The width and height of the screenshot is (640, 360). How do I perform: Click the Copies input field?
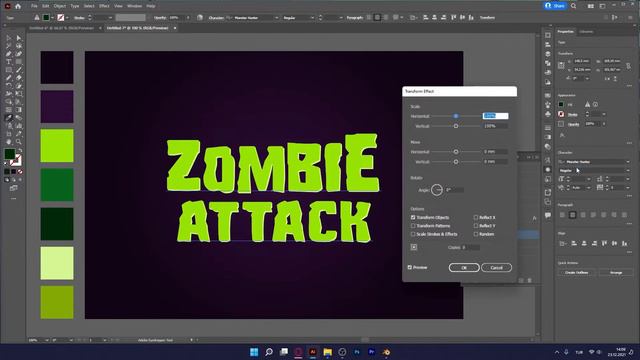471,247
